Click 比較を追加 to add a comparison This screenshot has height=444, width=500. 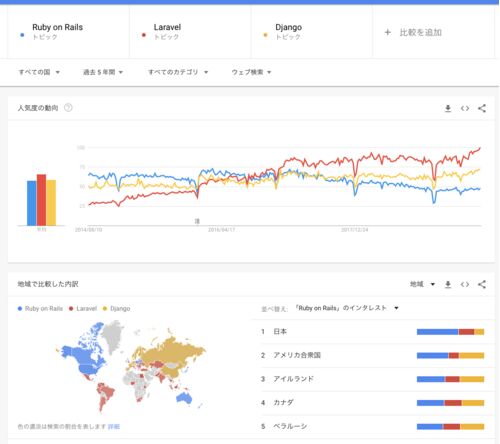(421, 32)
